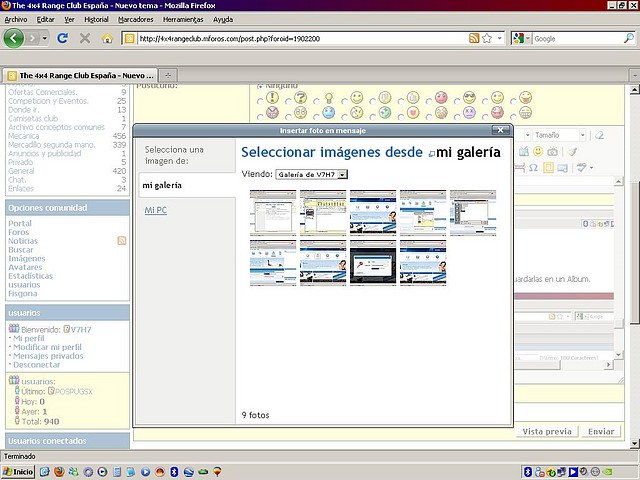Click the camera icon in editor toolbar
640x480 pixels.
coord(552,151)
